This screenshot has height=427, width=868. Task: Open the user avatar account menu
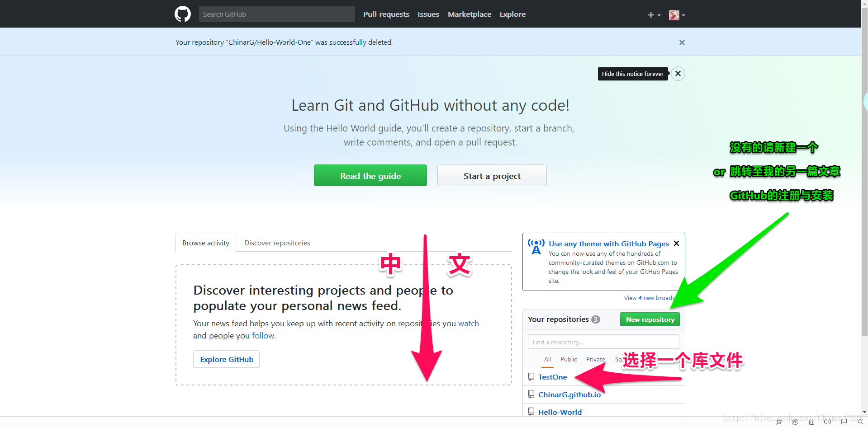(x=677, y=15)
